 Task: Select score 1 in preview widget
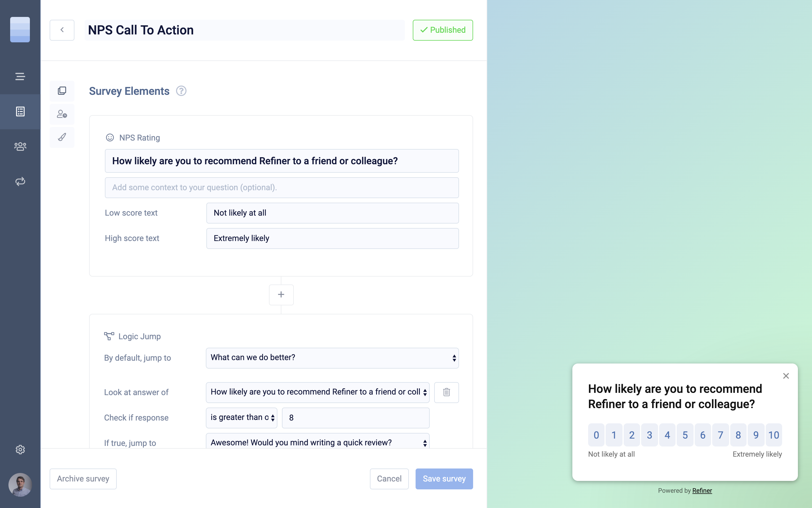[x=614, y=435]
